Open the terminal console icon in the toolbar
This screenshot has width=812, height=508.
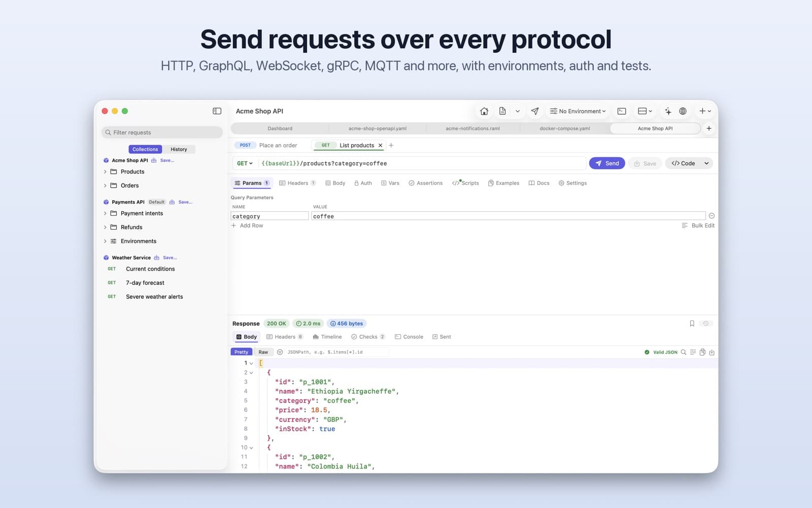tap(622, 111)
